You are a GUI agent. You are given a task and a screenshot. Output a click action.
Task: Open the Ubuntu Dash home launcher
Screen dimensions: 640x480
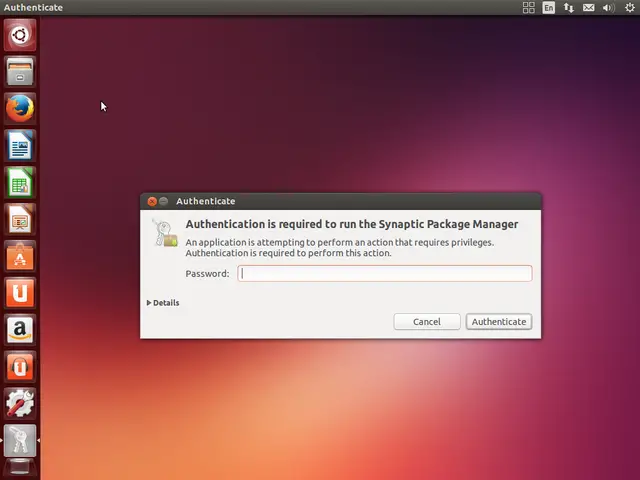point(20,35)
